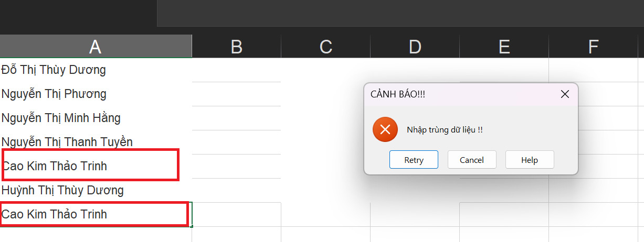Select column C header
The width and height of the screenshot is (644, 242).
point(325,47)
